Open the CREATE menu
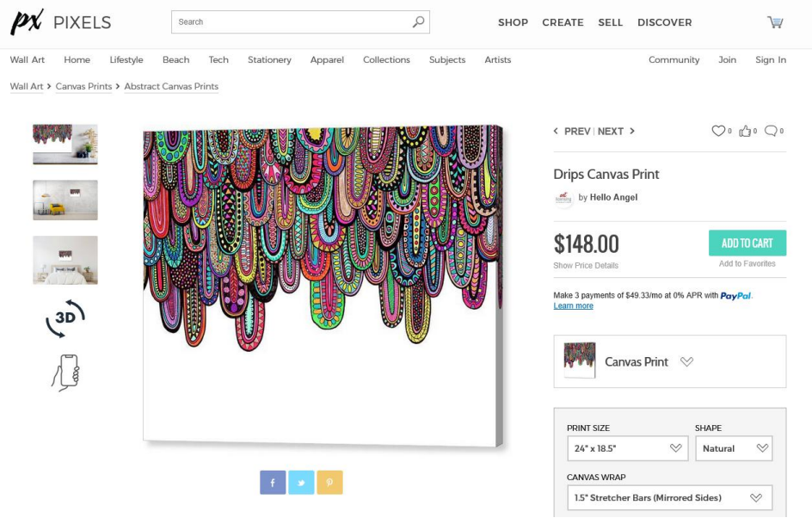The image size is (812, 530). coord(563,22)
